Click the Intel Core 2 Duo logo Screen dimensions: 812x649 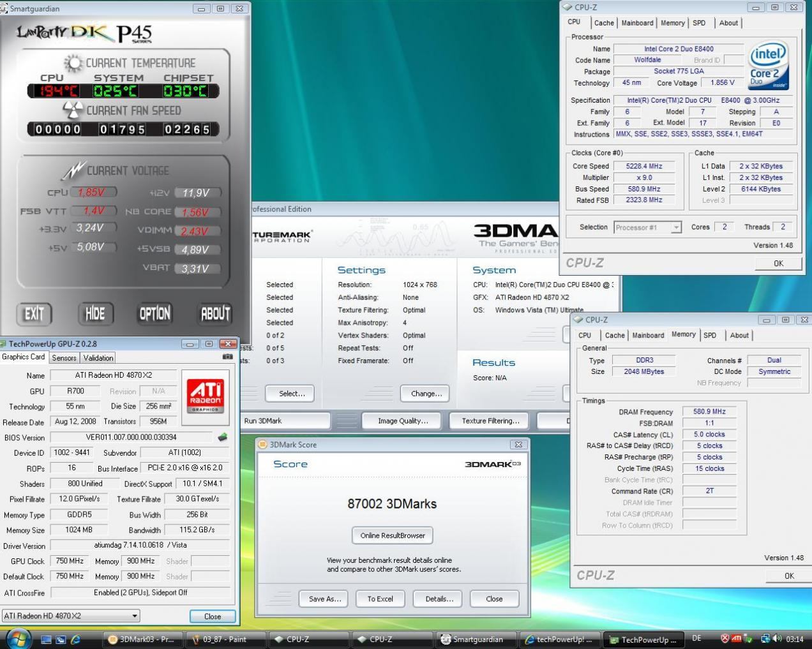point(769,66)
